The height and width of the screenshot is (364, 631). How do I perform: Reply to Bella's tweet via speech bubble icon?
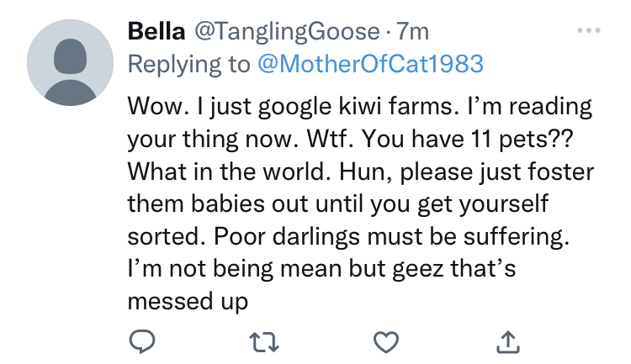click(x=142, y=342)
